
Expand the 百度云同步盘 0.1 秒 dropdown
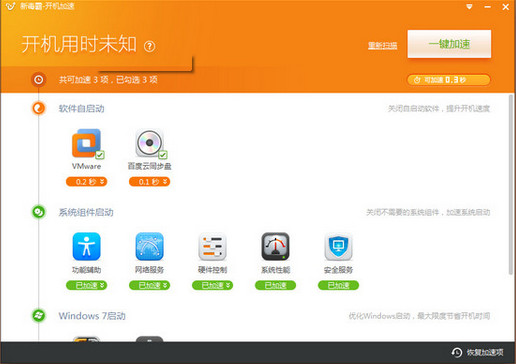coord(149,182)
